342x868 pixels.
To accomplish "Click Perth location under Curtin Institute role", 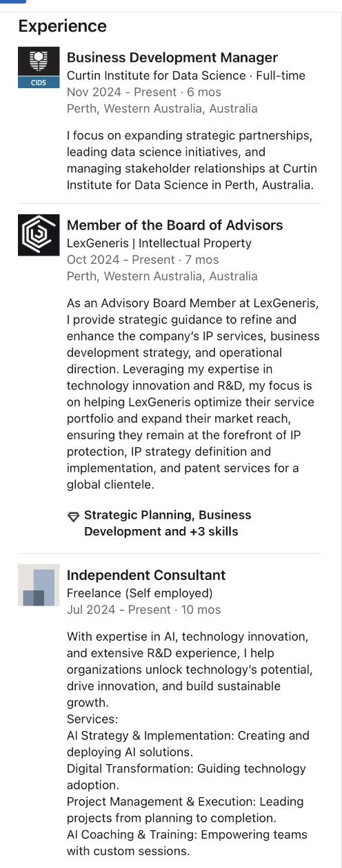I will pyautogui.click(x=162, y=109).
